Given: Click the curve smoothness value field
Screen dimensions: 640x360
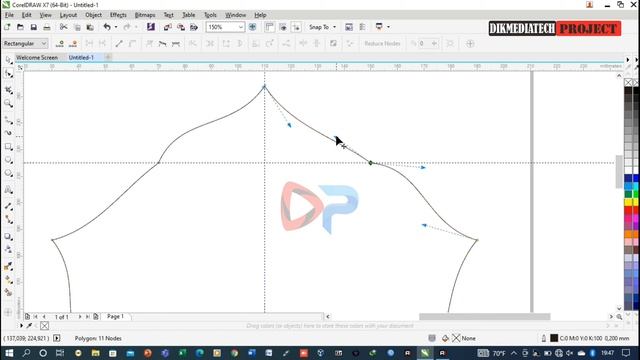Looking at the screenshot, I should (x=424, y=43).
